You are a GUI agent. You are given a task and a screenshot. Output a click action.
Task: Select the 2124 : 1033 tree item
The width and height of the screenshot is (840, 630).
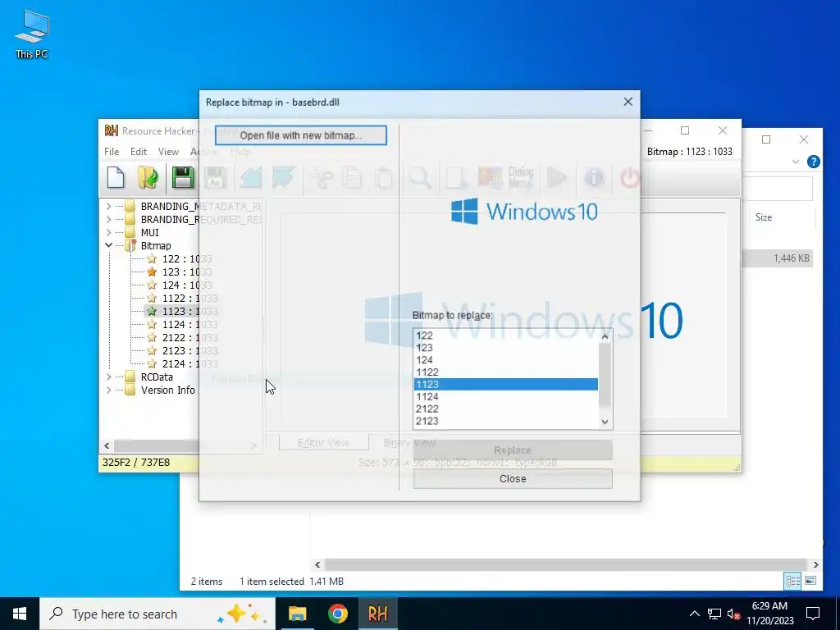pos(189,363)
